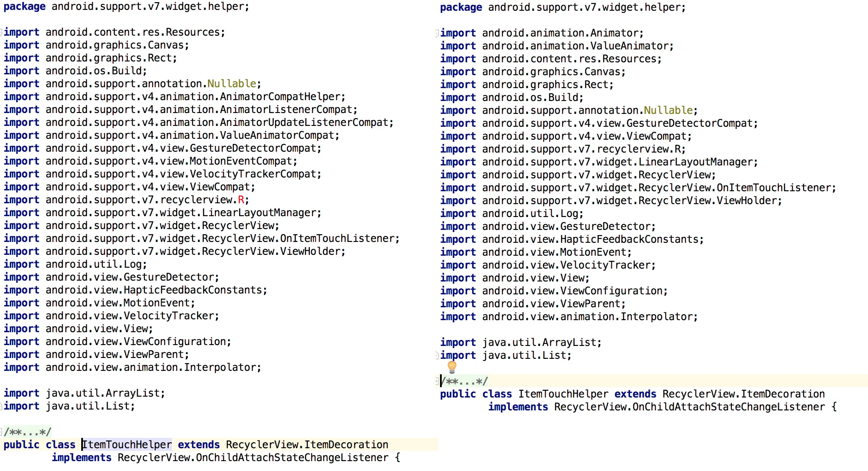Click fold-end marker beside right java.util.List import
This screenshot has width=868, height=471.
tap(437, 355)
